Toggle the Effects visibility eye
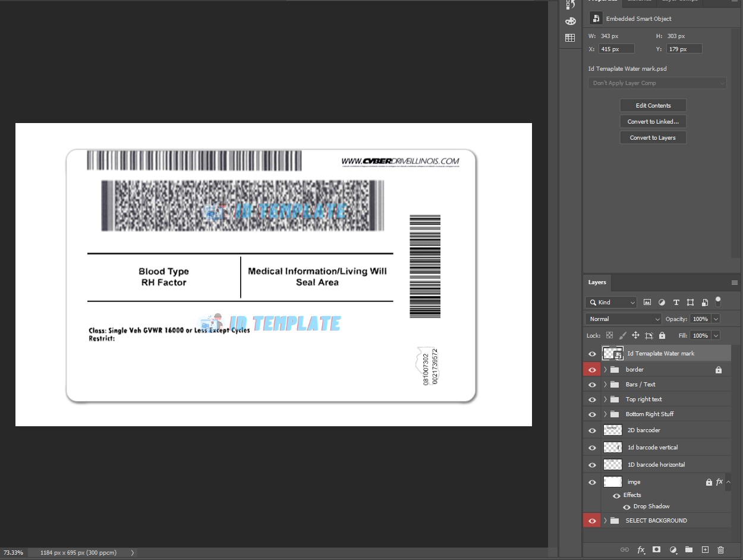 point(616,495)
